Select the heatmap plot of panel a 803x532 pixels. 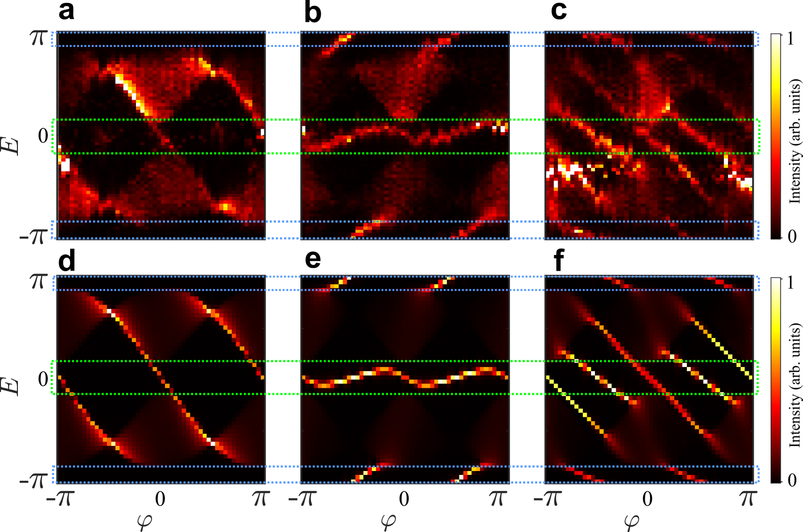click(x=161, y=135)
